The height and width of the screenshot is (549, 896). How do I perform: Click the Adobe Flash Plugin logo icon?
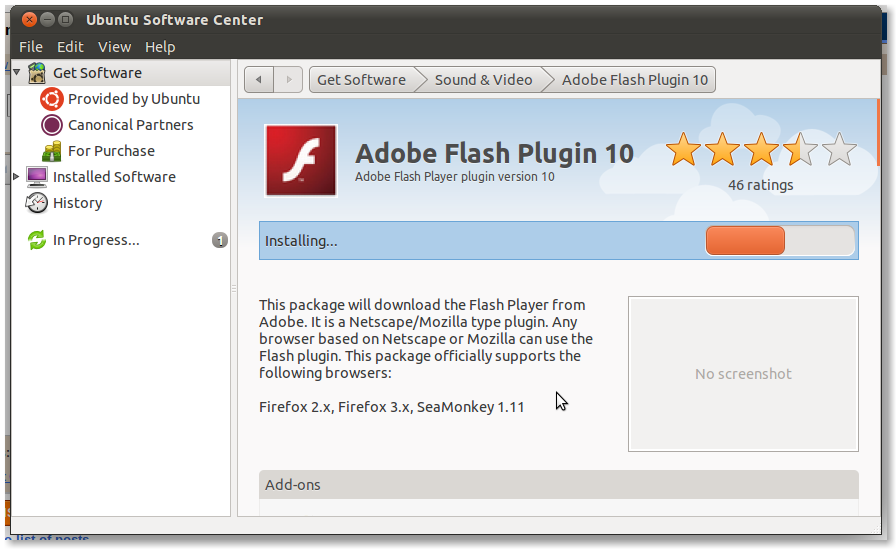point(300,161)
